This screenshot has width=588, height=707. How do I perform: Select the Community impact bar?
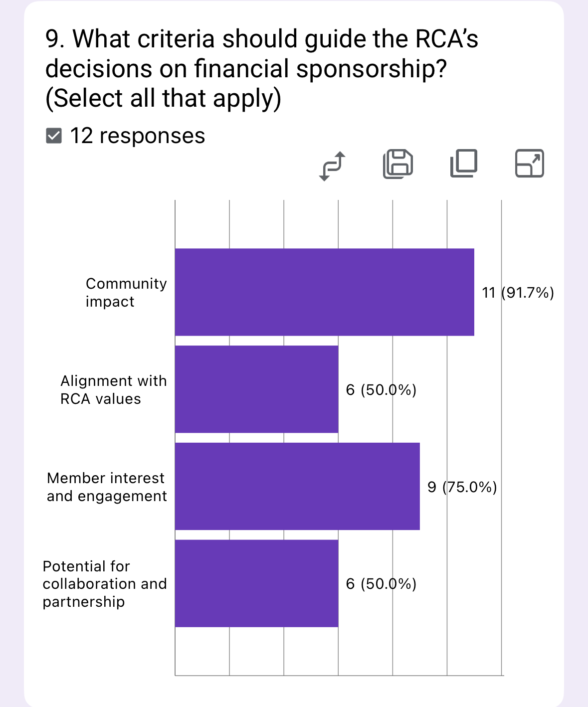[x=324, y=292]
